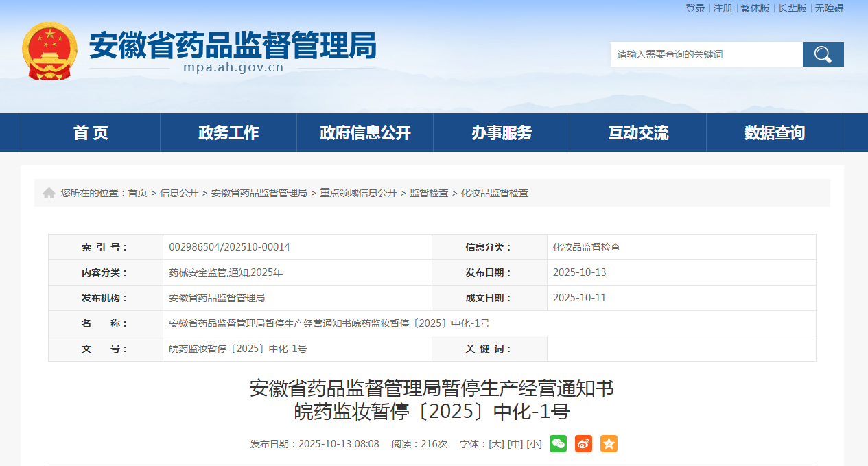Switch to 繁体版 traditional Chinese version
The width and height of the screenshot is (868, 466).
click(x=755, y=8)
